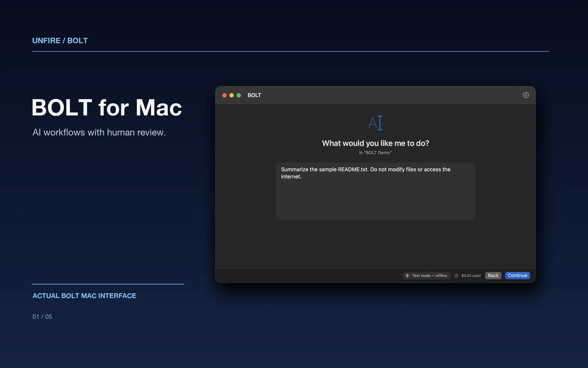Image resolution: width=588 pixels, height=368 pixels.
Task: Click the UNFIRE / BOLT header text
Action: pyautogui.click(x=60, y=40)
